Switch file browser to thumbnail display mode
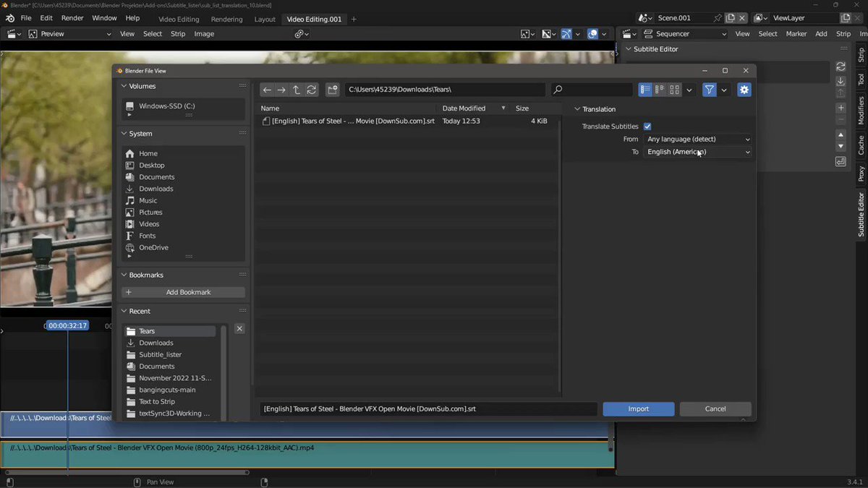 tap(674, 90)
